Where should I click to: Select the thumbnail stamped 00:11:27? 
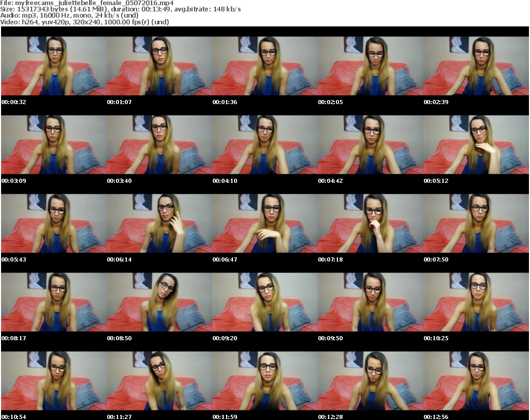coord(159,381)
